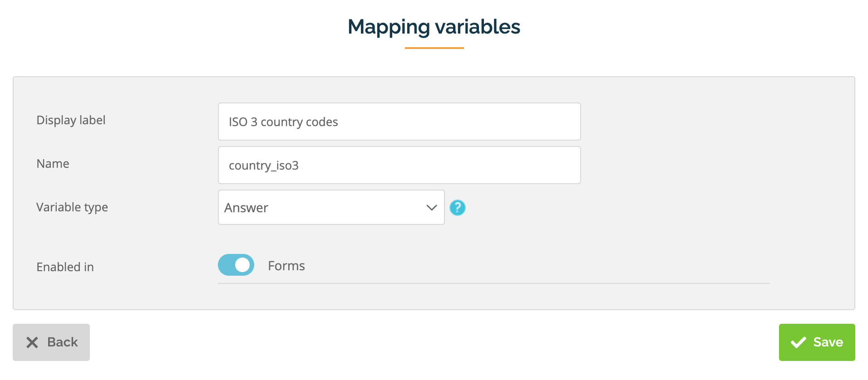Click the blue help question mark icon
This screenshot has width=868, height=380.
pos(457,208)
